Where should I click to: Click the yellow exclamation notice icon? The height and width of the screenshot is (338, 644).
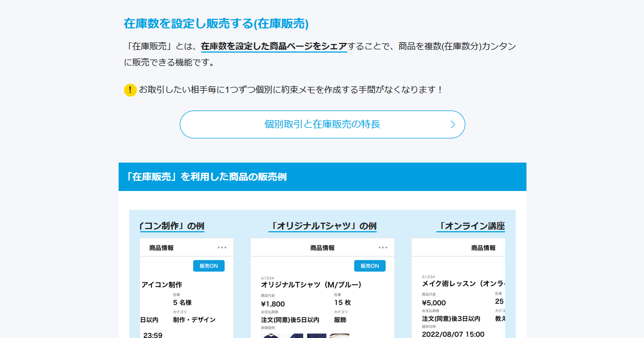129,90
